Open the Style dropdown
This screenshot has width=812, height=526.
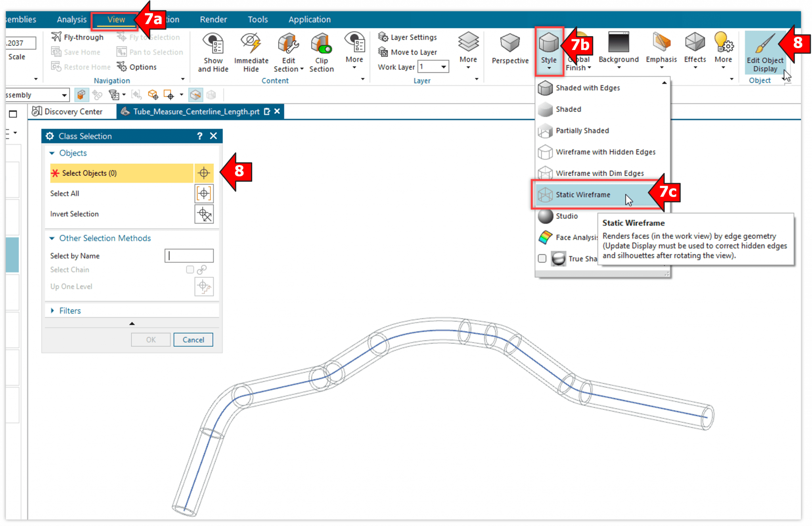tap(549, 52)
